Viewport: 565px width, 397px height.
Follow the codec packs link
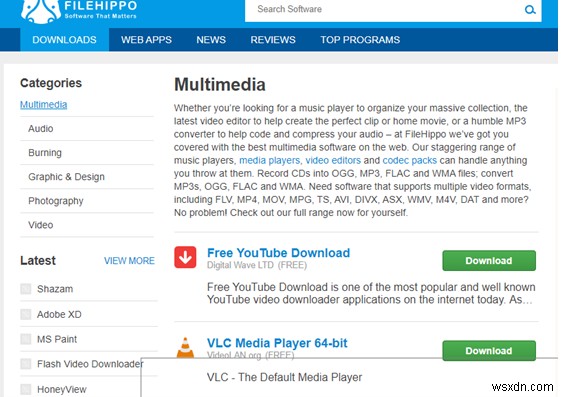(410, 160)
